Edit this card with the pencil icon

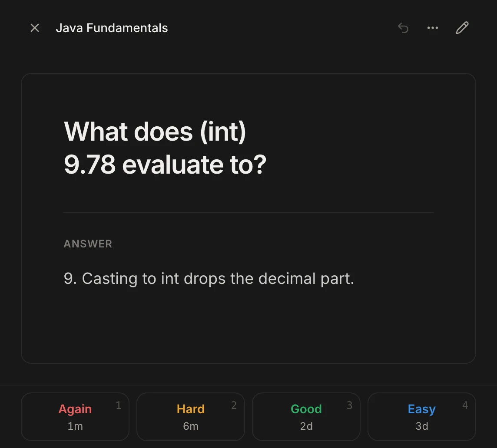coord(462,28)
